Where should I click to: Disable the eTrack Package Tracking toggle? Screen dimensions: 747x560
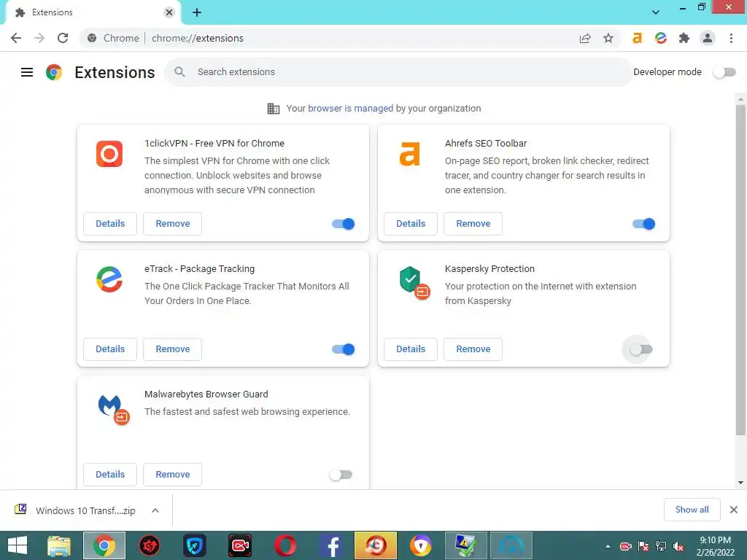[x=343, y=349]
